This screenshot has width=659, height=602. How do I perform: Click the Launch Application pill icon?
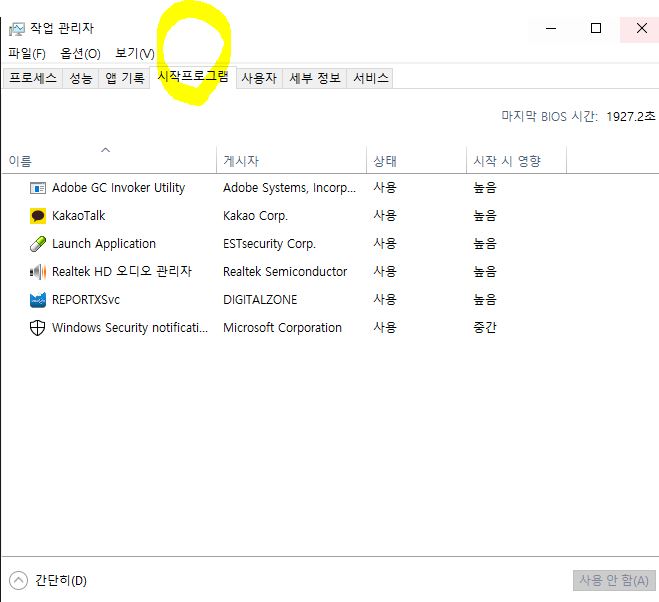[x=38, y=244]
